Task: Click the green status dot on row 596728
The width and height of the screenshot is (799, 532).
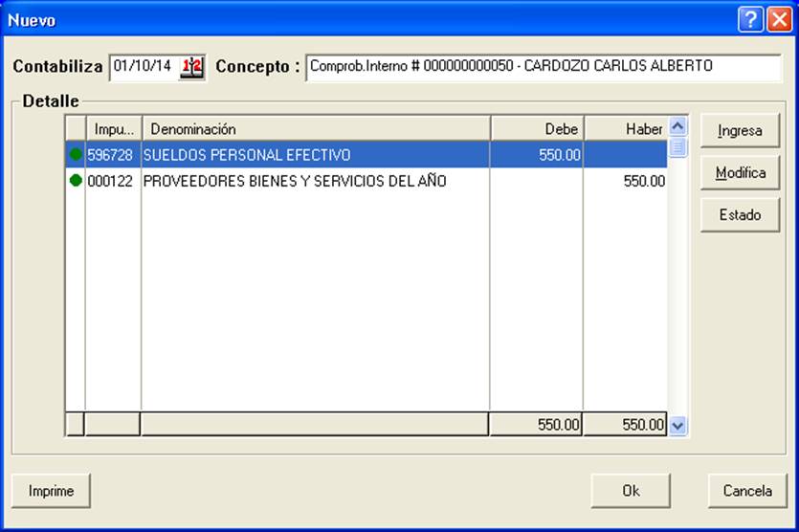Action: tap(76, 154)
